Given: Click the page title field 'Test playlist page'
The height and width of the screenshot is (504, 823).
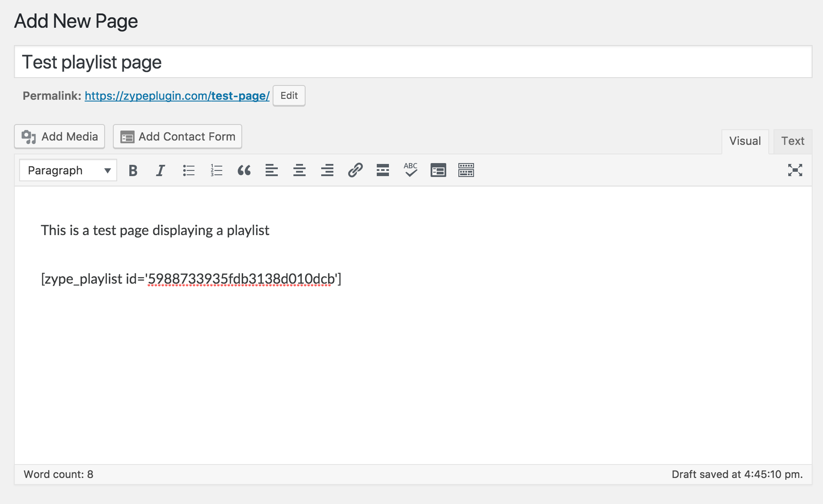Looking at the screenshot, I should 413,62.
